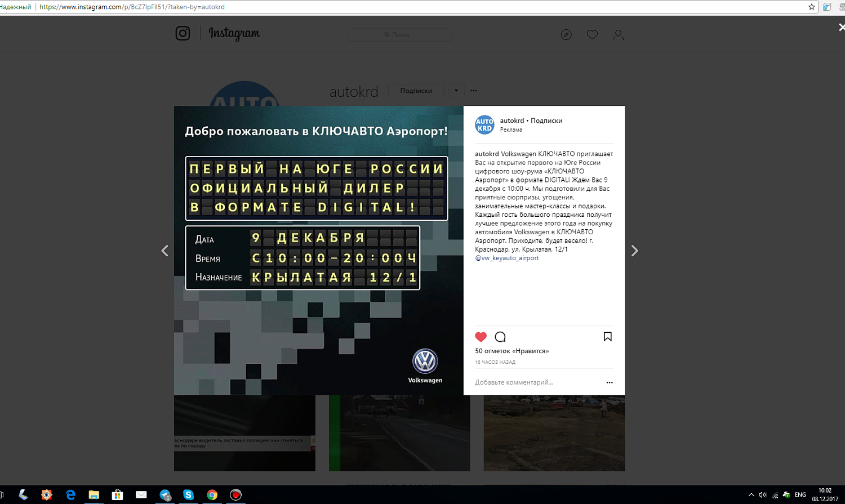Viewport: 845px width, 504px height.
Task: Show hidden tray icons chevron
Action: [751, 495]
